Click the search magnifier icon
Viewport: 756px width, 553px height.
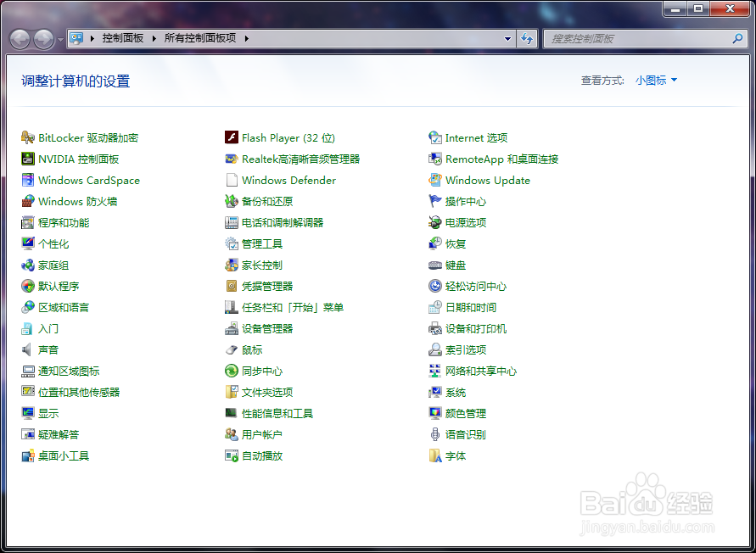coord(737,38)
